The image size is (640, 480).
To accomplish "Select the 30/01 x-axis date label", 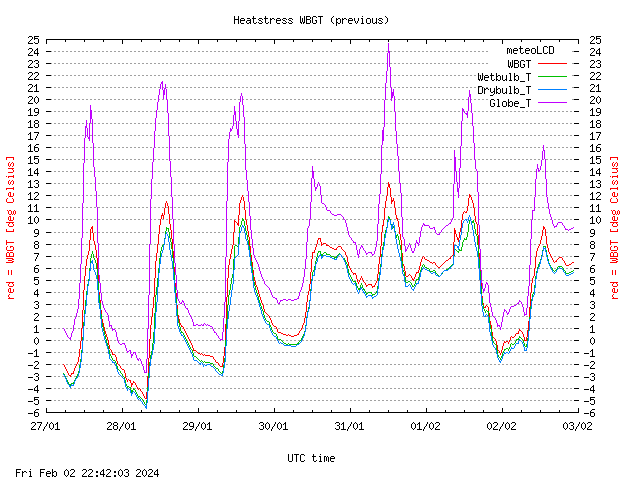I will (273, 425).
